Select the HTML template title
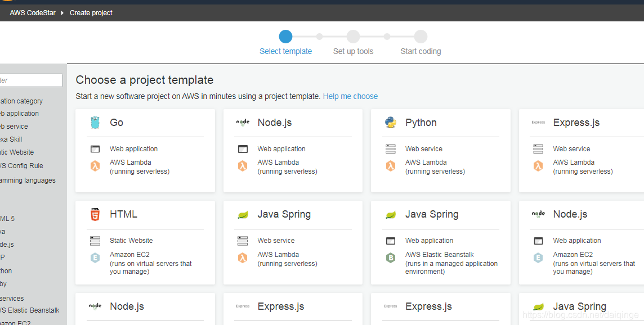 [x=124, y=214]
